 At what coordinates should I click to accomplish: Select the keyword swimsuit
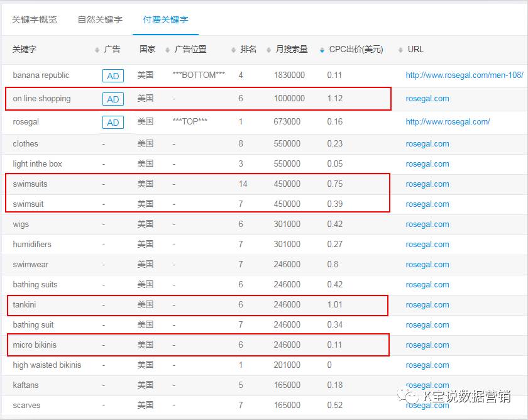pyautogui.click(x=28, y=204)
